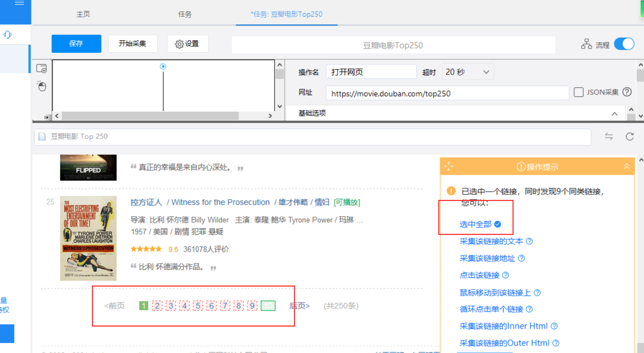Choose 采集该链接的Inner Html option
The width and height of the screenshot is (644, 353).
coord(503,326)
